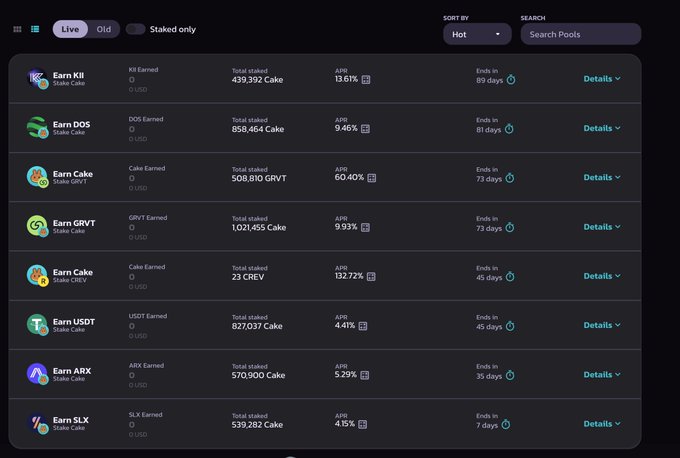Open APR calculator for 9.46% pool
The width and height of the screenshot is (680, 458).
[x=366, y=129]
